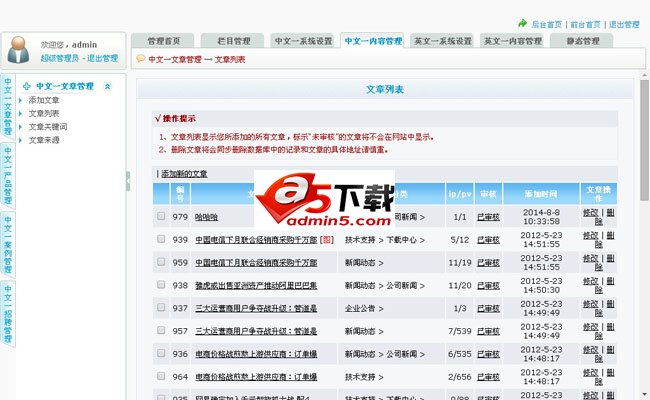This screenshot has width=650, height=400.
Task: Click 修改 for article 979
Action: coord(591,213)
